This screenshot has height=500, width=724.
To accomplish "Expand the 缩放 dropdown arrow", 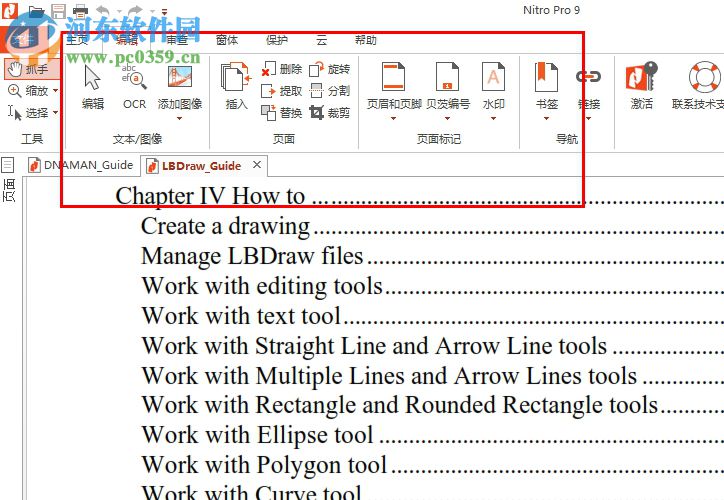I will (55, 91).
